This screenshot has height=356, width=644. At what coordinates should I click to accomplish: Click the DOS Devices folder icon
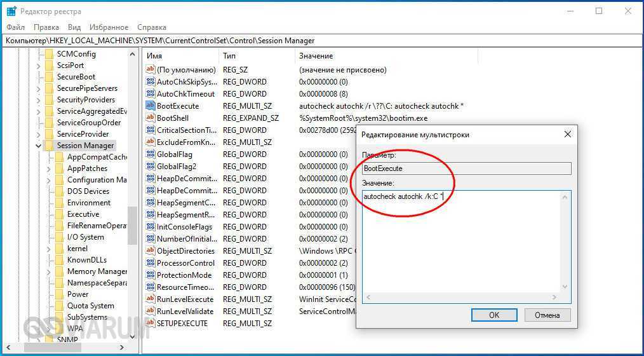pyautogui.click(x=60, y=191)
